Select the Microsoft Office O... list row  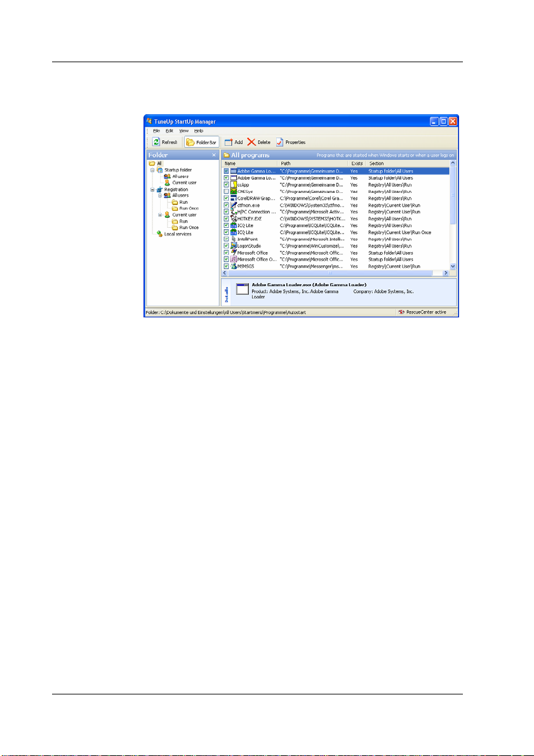(x=337, y=260)
